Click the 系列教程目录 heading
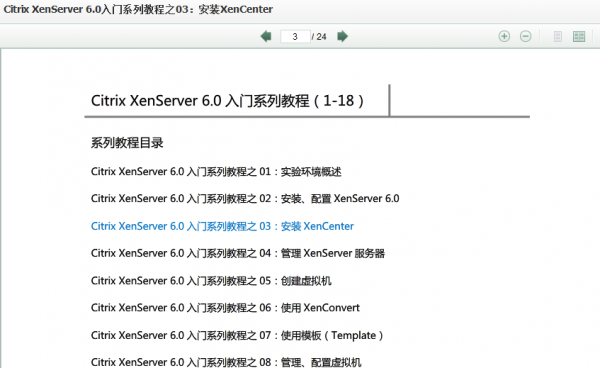The height and width of the screenshot is (368, 600). pos(127,143)
